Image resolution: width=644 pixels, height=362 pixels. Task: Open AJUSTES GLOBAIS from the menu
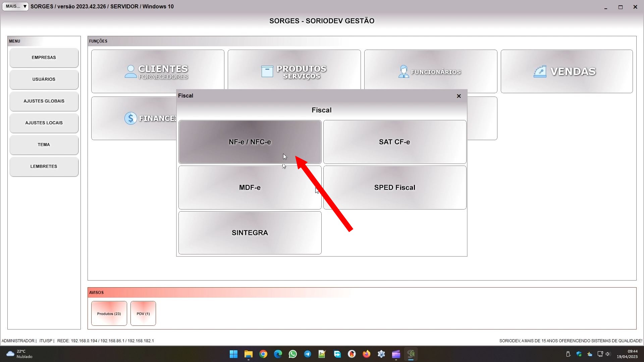[x=44, y=101]
